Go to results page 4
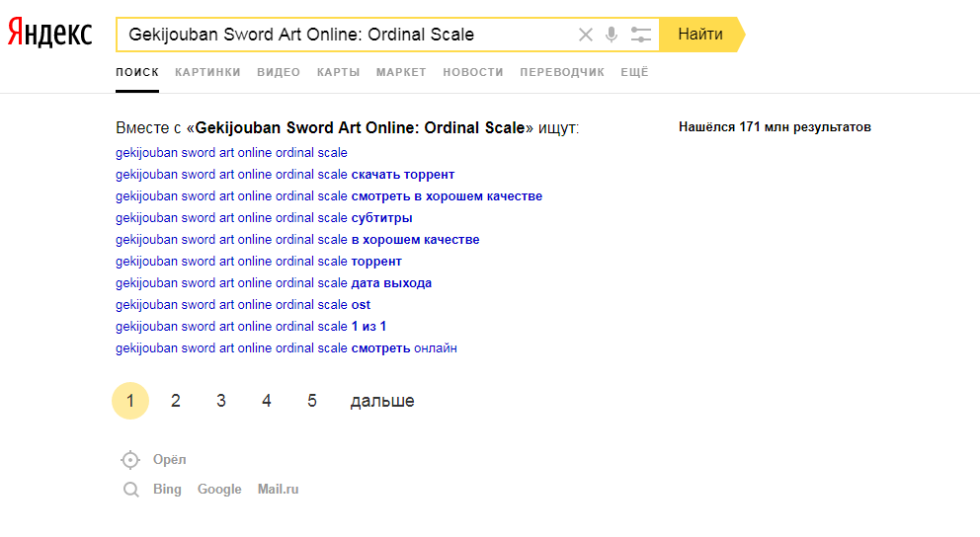Screen dimensions: 980x537 tap(267, 401)
